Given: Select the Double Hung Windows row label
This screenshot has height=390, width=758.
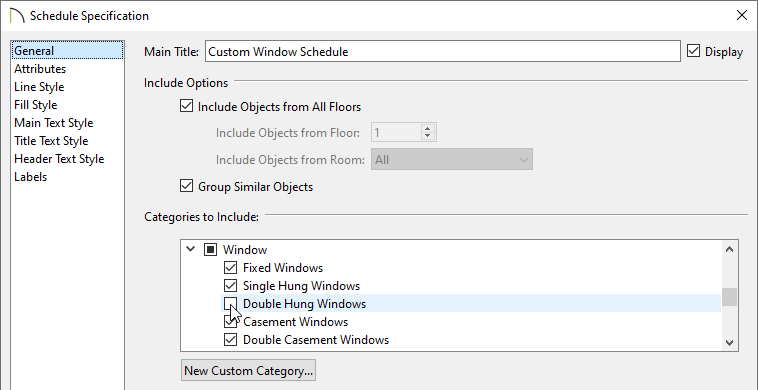Looking at the screenshot, I should (x=304, y=304).
